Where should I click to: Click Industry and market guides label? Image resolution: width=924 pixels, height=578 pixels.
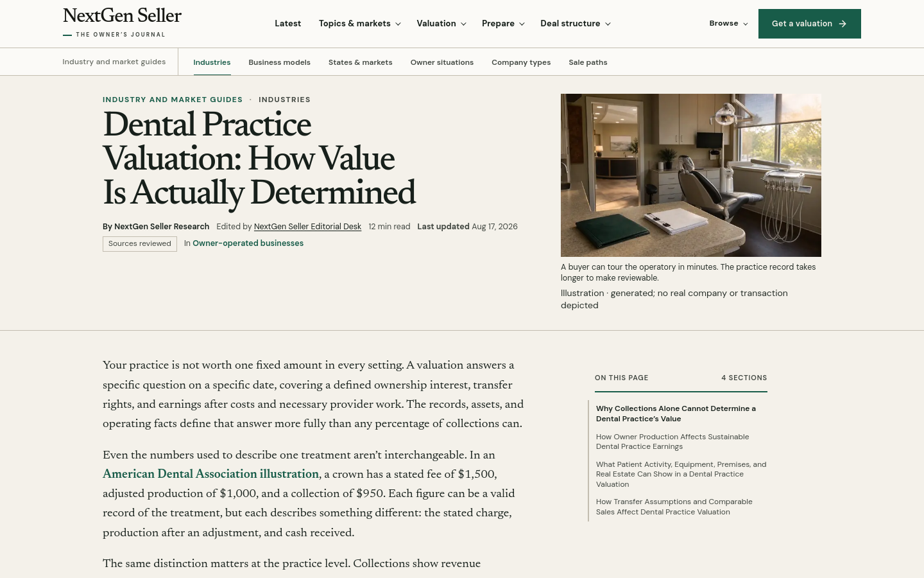(114, 62)
